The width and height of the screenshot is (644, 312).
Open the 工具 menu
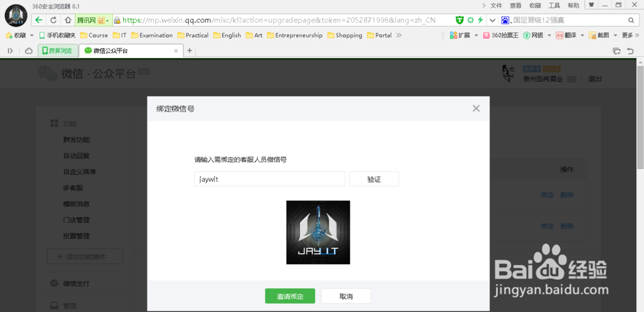[x=554, y=5]
